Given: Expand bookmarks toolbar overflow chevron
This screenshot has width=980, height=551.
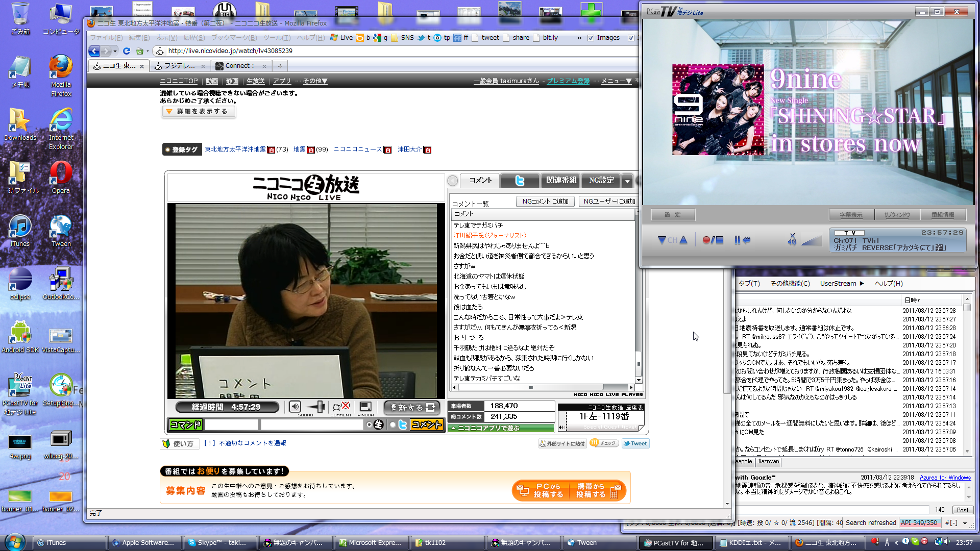Looking at the screenshot, I should [x=579, y=38].
